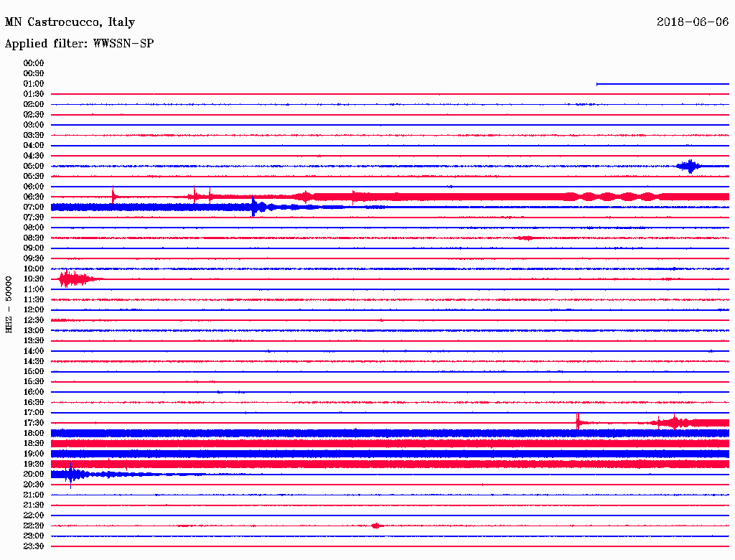This screenshot has width=735, height=560.
Task: Click the blue spike at start of 20:00 trace
Action: 71,475
